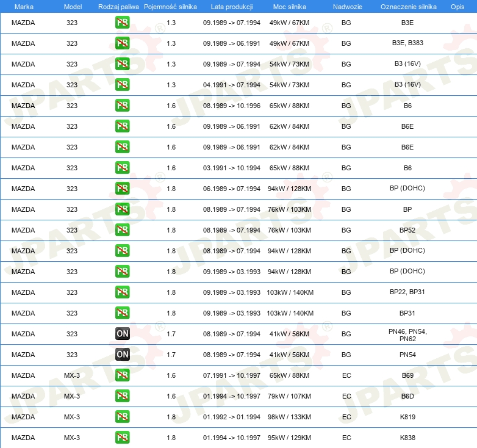The height and width of the screenshot is (448, 477).
Task: Click the diesel ON icon in the PN46, PN54, PN62 row
Action: click(x=122, y=334)
